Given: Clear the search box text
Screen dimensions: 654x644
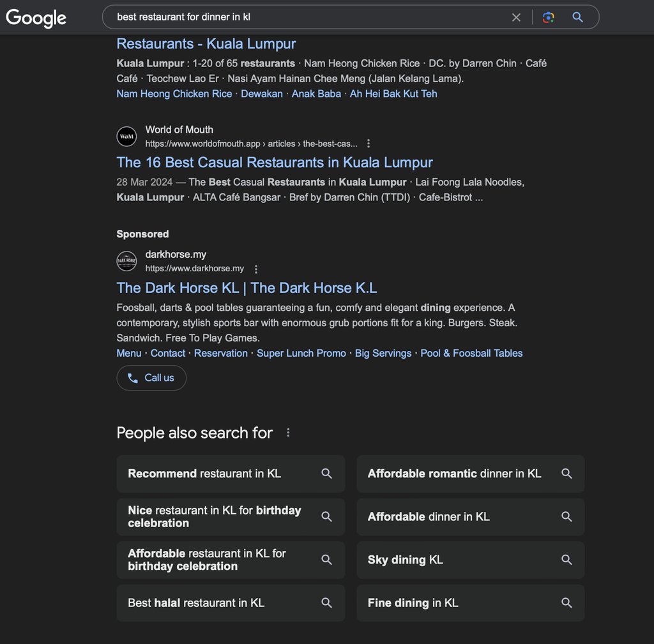Looking at the screenshot, I should pos(516,17).
